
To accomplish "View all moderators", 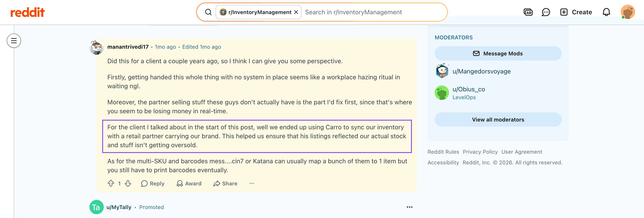I will click(498, 120).
